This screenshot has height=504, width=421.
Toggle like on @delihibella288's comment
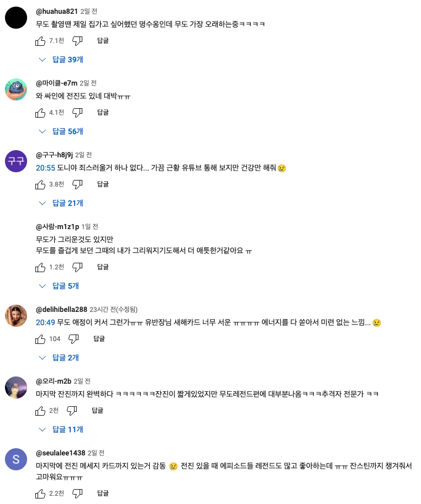[40, 338]
